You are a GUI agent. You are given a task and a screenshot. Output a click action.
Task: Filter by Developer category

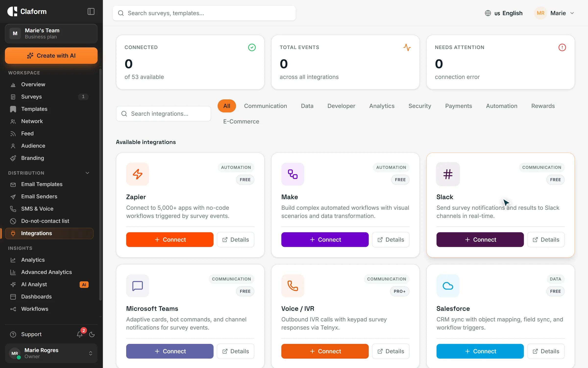coord(341,106)
